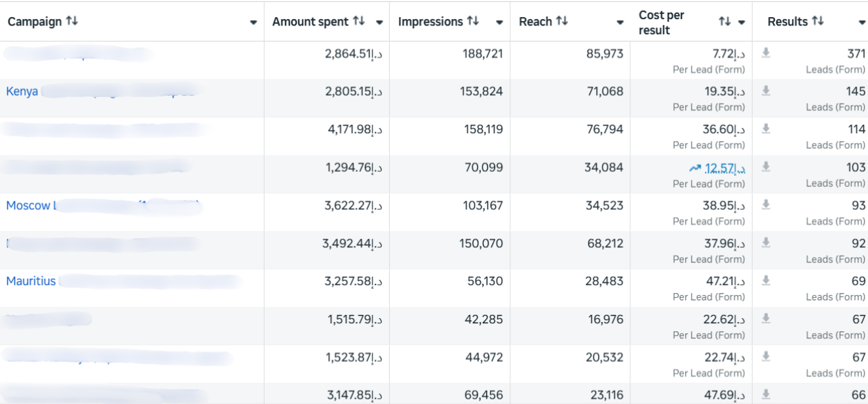868x404 pixels.
Task: Open the Campaign column dropdown arrow
Action: pos(254,22)
